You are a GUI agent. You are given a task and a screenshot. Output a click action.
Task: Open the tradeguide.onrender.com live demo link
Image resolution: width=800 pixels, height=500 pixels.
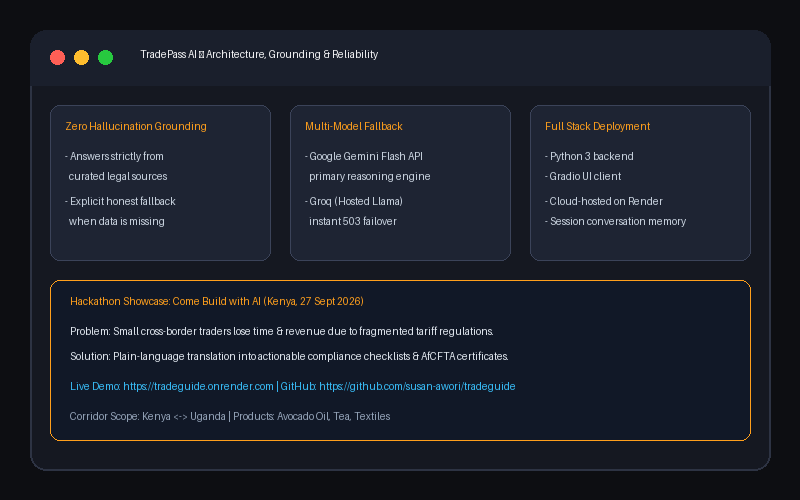[x=198, y=386]
